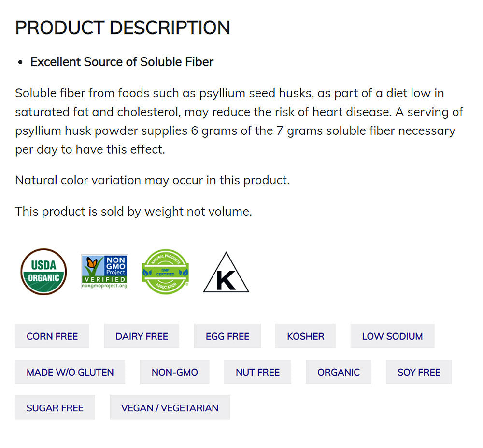Click the Non-GMO tag button

click(175, 372)
